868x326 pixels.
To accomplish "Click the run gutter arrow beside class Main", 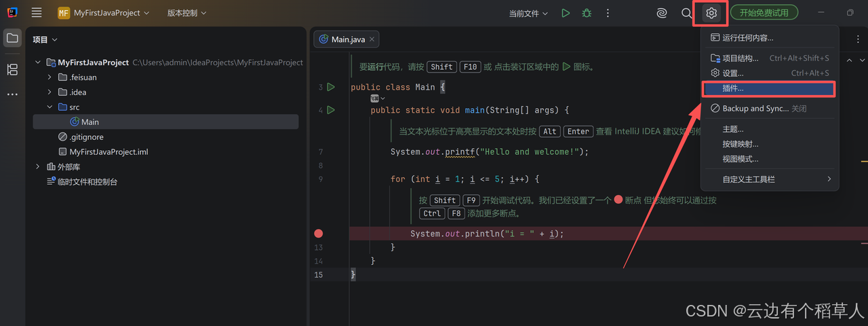I will click(x=331, y=87).
